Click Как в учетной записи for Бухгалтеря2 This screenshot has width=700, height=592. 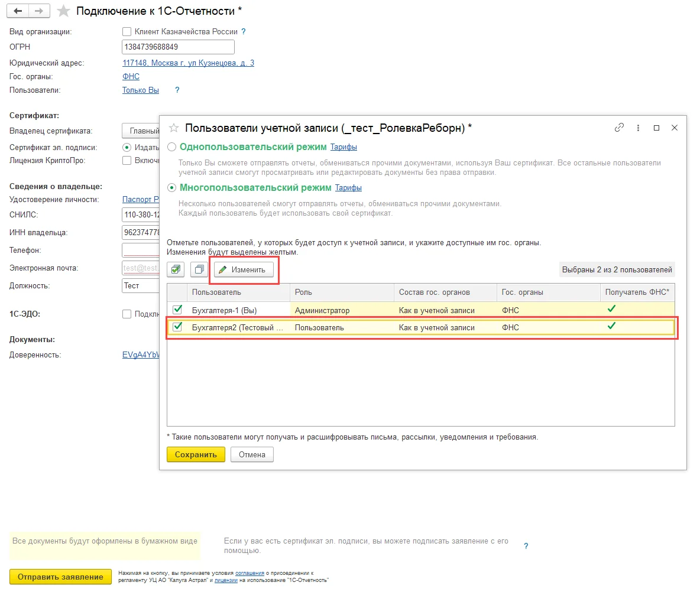pyautogui.click(x=445, y=327)
